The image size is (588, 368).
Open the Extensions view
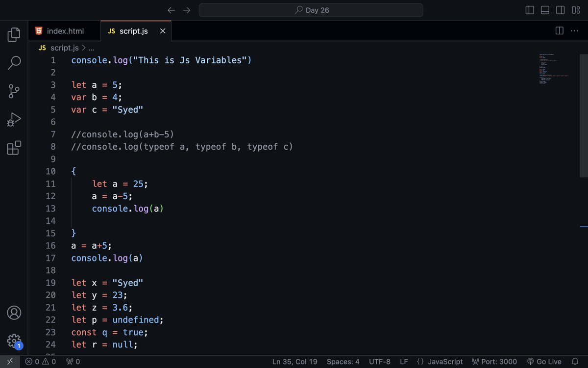pos(14,148)
